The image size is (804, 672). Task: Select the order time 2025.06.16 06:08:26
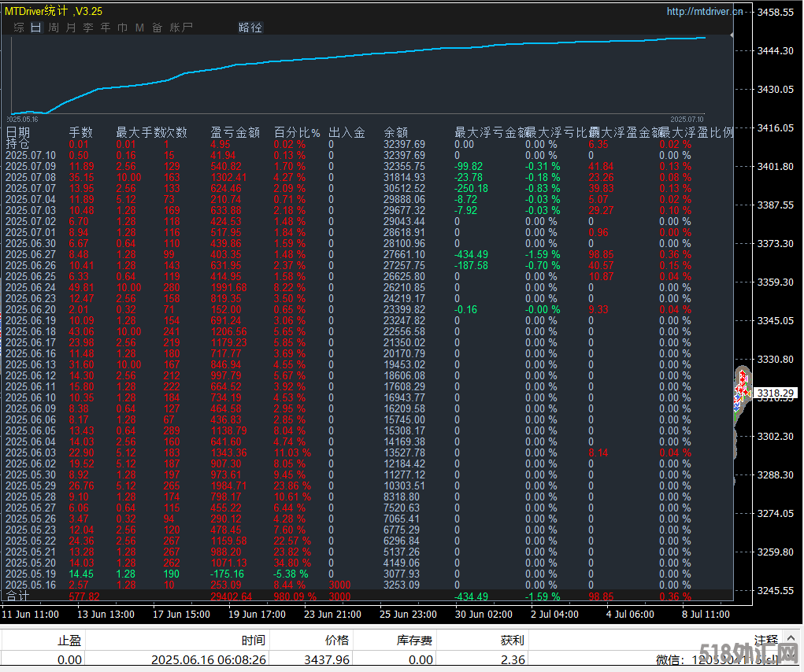pyautogui.click(x=208, y=659)
